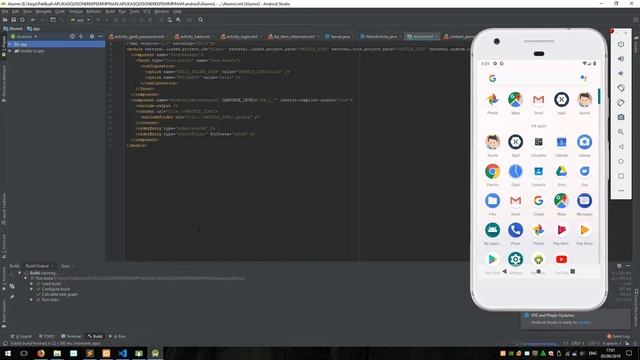The height and width of the screenshot is (360, 640).
Task: Toggle the Project tool window side tab
Action: coord(4,47)
